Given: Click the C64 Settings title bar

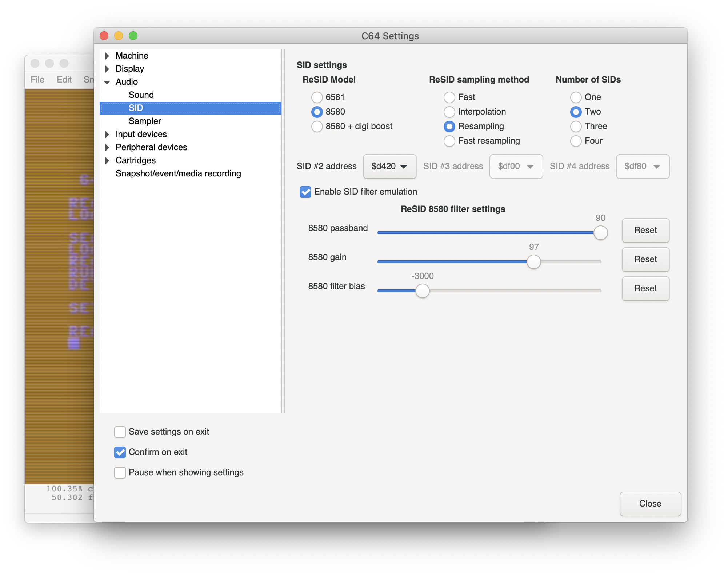Looking at the screenshot, I should tap(390, 36).
